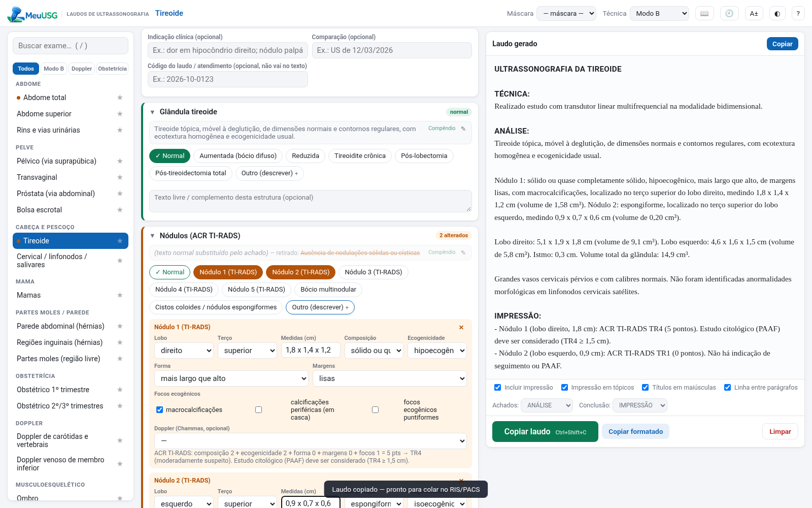Edit Glândula tireoide text with pencil icon

click(463, 129)
